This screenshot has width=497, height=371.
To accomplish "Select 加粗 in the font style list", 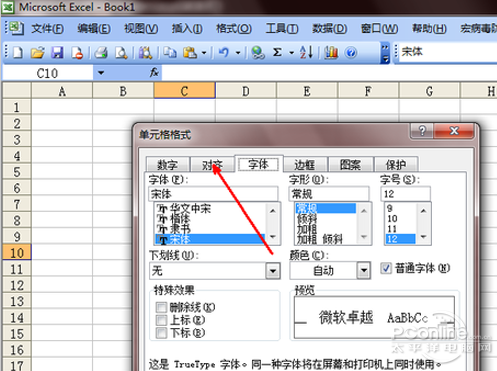I will tap(307, 229).
